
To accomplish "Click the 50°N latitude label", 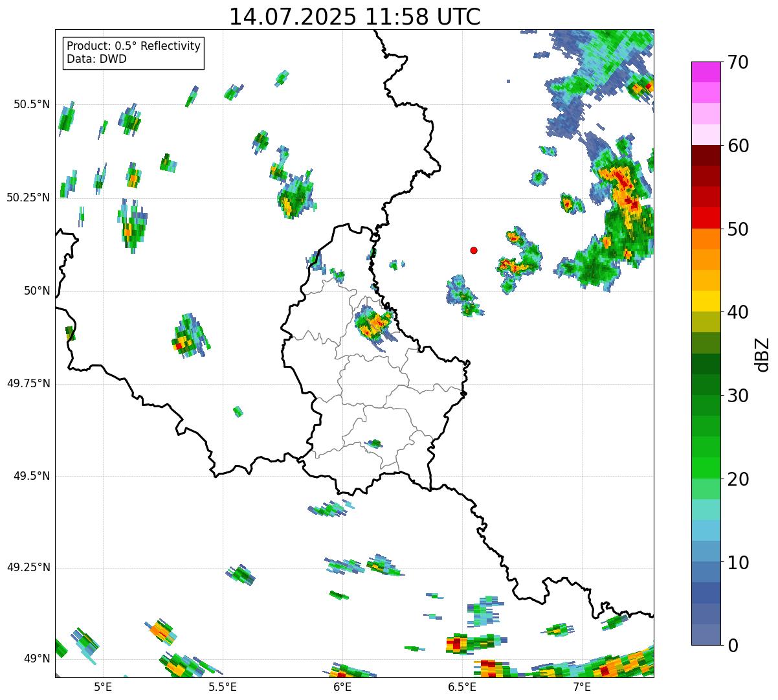I will (x=37, y=291).
